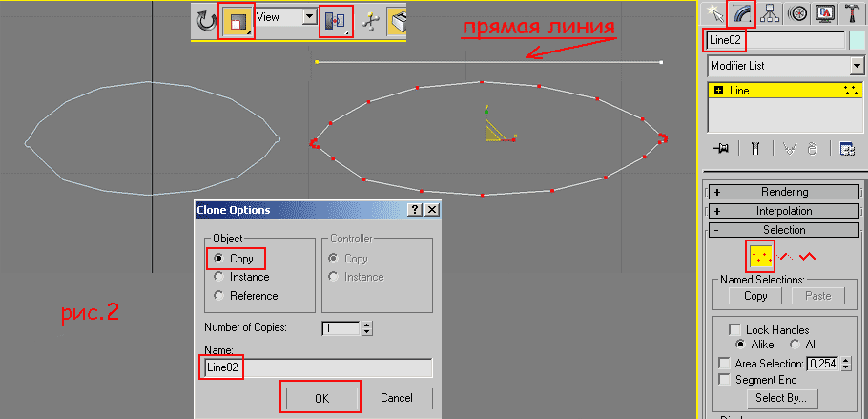The image size is (868, 419).
Task: Select the Instance radio button under Object
Action: click(x=220, y=277)
